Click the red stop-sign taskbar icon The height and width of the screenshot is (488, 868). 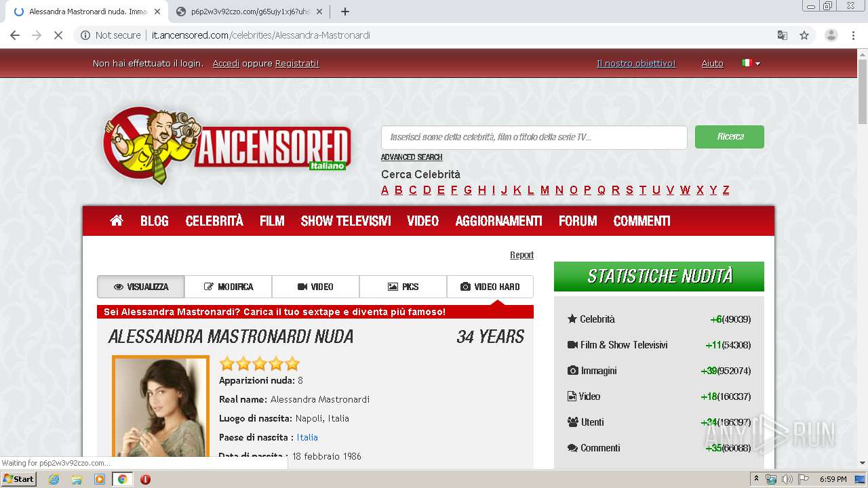tap(145, 479)
